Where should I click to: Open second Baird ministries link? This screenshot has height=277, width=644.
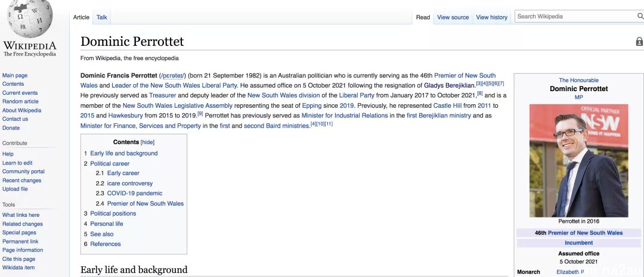[277, 126]
